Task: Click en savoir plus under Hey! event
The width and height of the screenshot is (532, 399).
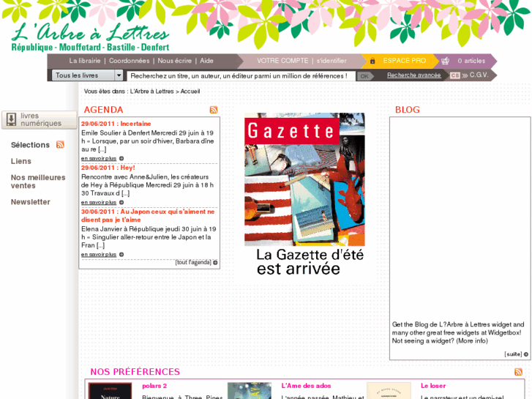Action: click(99, 202)
